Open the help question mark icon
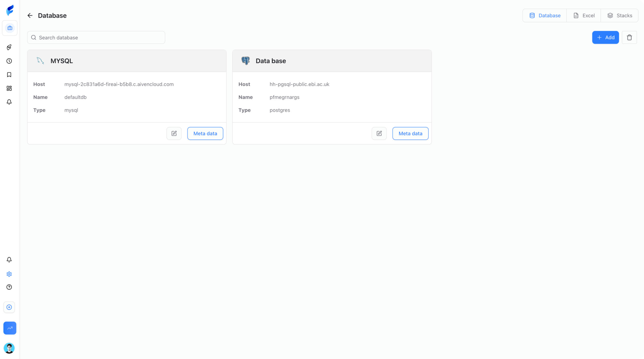 [9, 287]
